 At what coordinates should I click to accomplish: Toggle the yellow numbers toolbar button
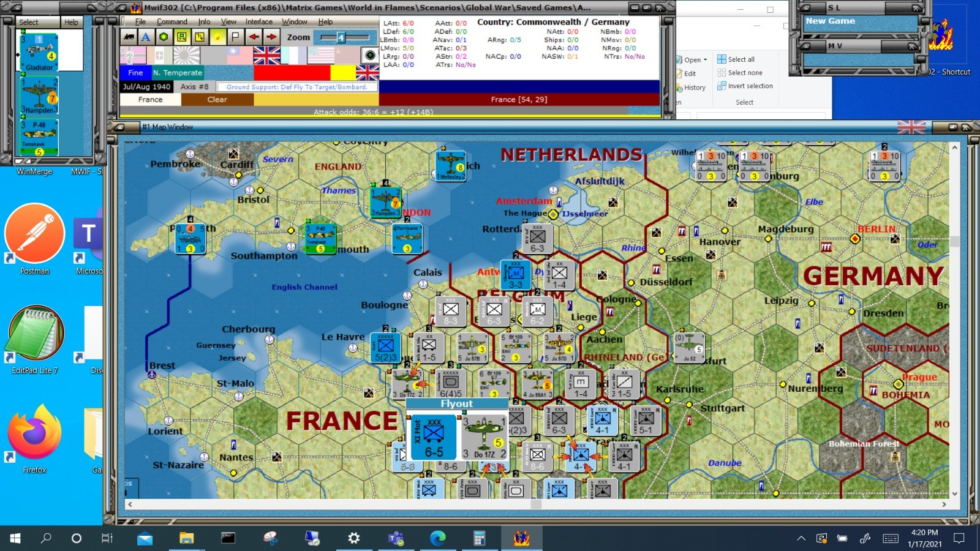200,37
